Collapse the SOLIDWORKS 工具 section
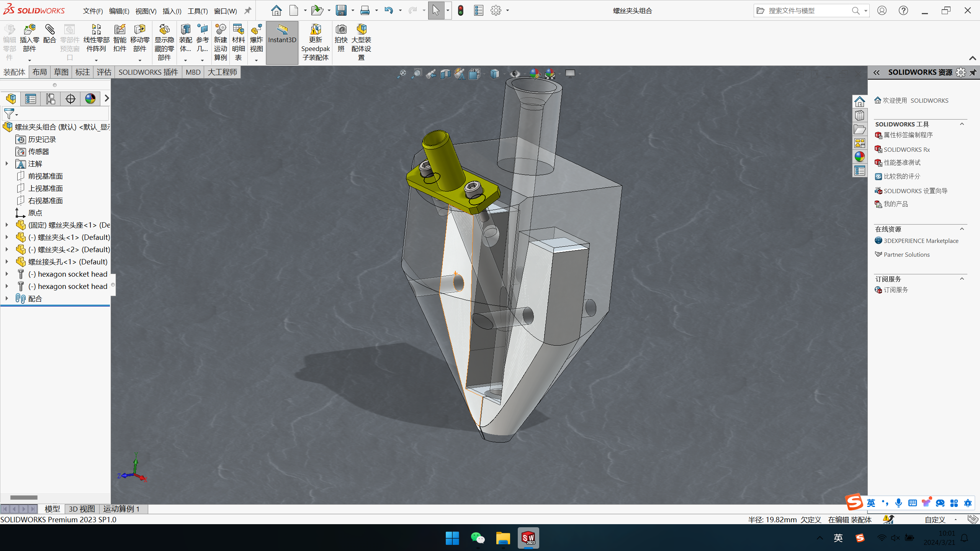This screenshot has width=980, height=551. click(962, 124)
